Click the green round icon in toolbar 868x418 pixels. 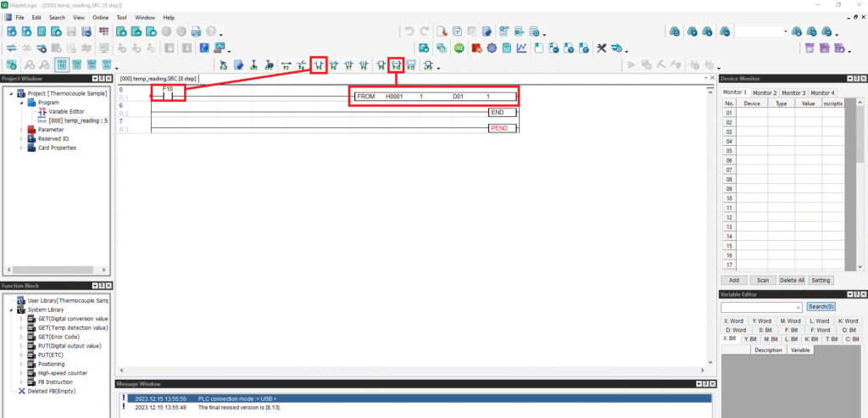pos(459,48)
